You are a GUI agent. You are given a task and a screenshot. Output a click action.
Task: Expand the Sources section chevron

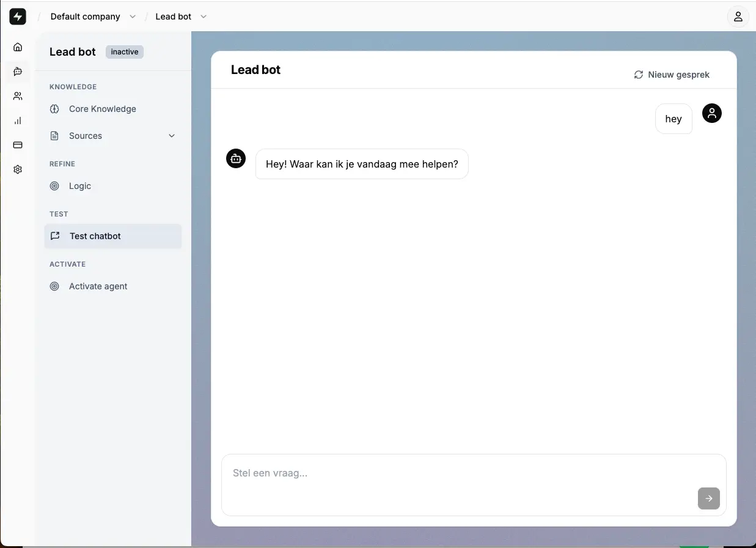[x=172, y=136]
